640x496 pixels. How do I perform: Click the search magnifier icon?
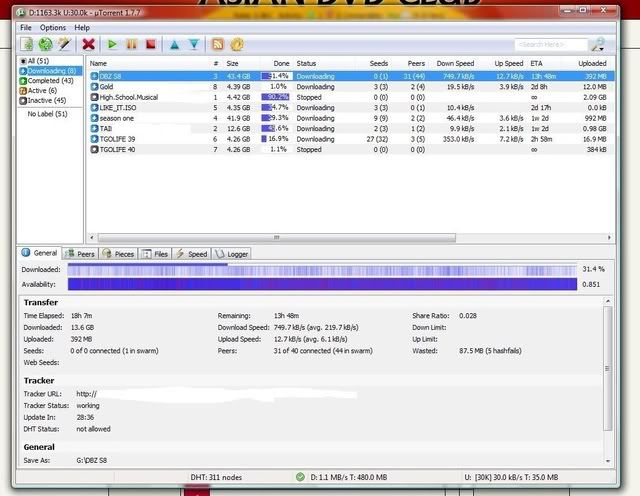598,44
